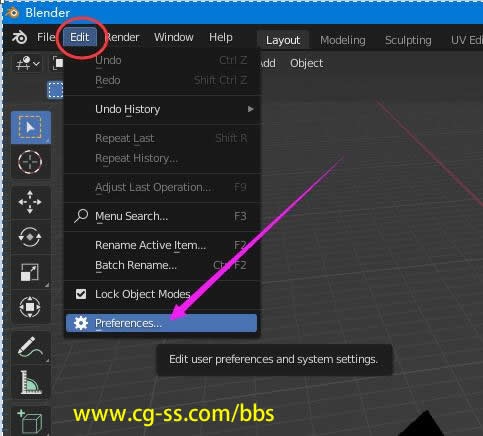The image size is (483, 436).
Task: Choose Undo from the Edit menu
Action: (x=162, y=60)
